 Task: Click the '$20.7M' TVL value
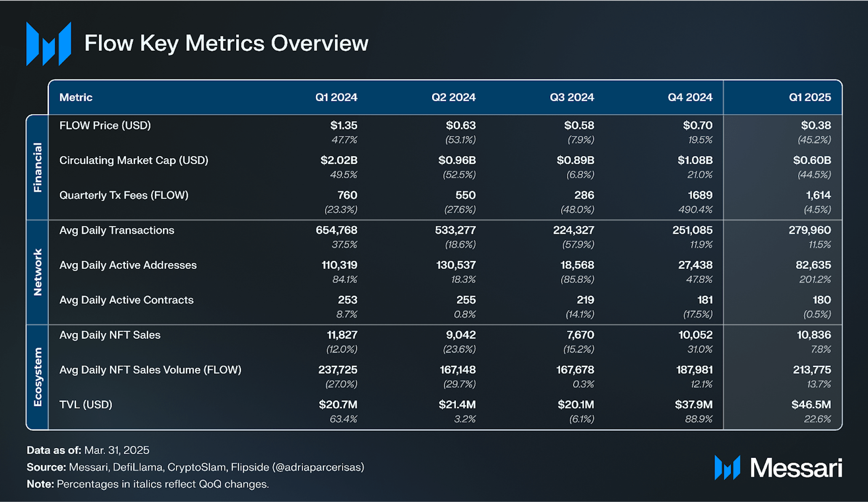(x=338, y=405)
